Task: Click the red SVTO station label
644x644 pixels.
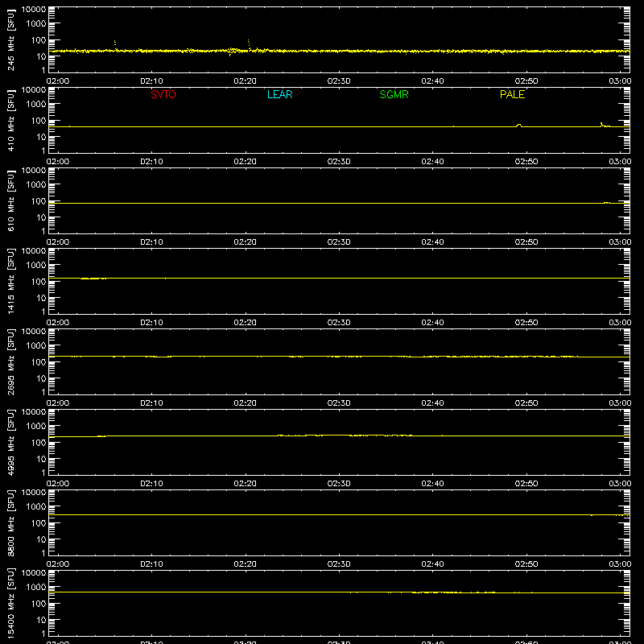Action: 163,94
